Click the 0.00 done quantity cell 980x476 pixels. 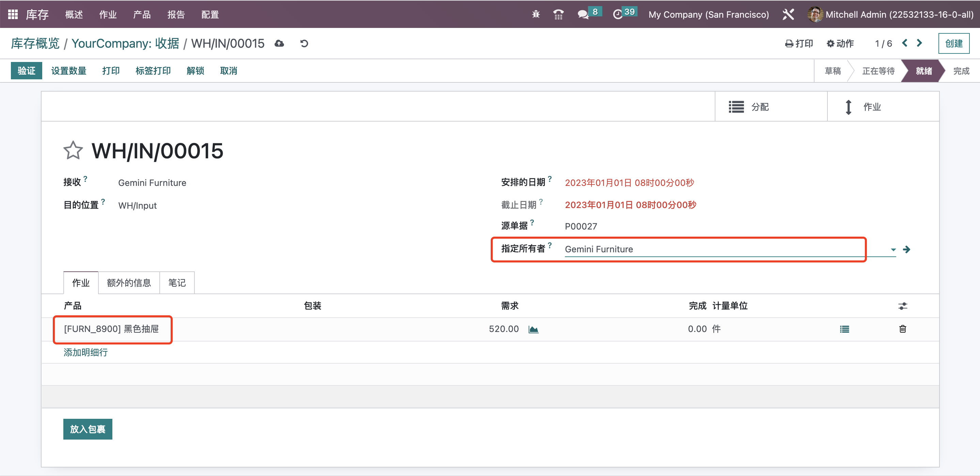click(697, 329)
